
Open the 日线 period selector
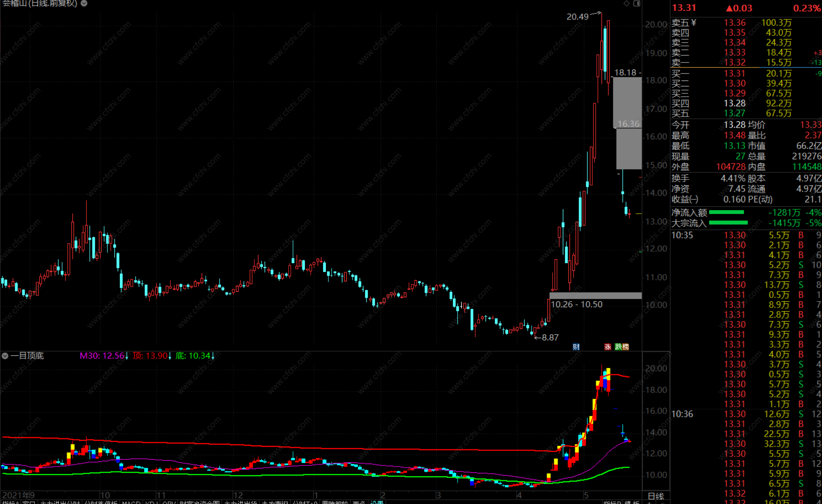[656, 496]
